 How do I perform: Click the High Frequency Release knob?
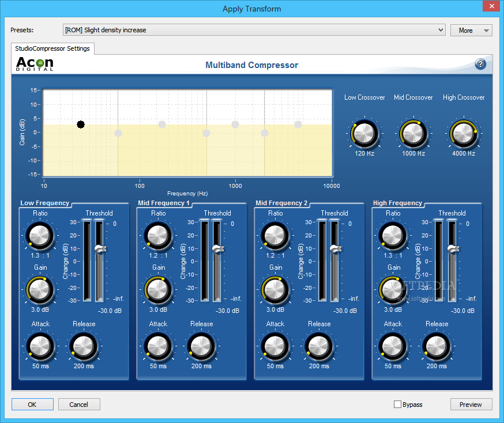tap(437, 346)
